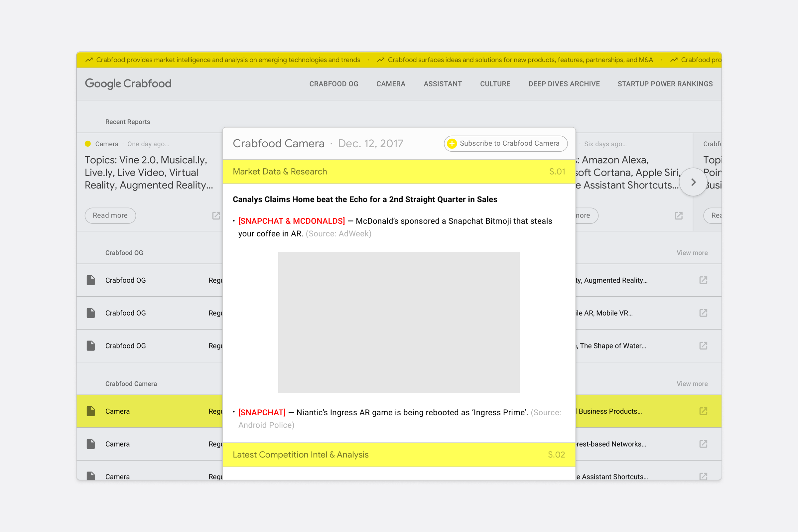Screen dimensions: 798x532
Task: Click external link icon on Amazon Alexa card
Action: 678,216
